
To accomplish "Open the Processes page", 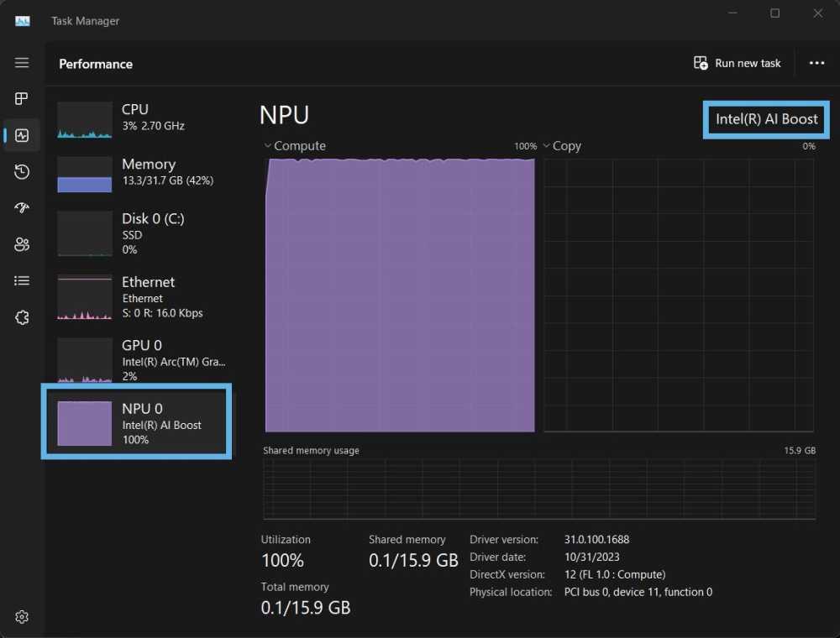I will pos(22,98).
